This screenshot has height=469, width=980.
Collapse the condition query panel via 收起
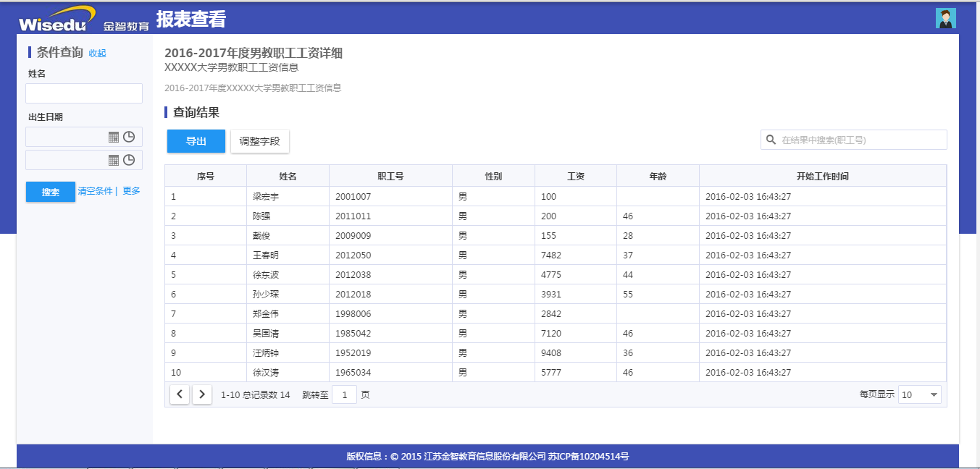coord(97,53)
